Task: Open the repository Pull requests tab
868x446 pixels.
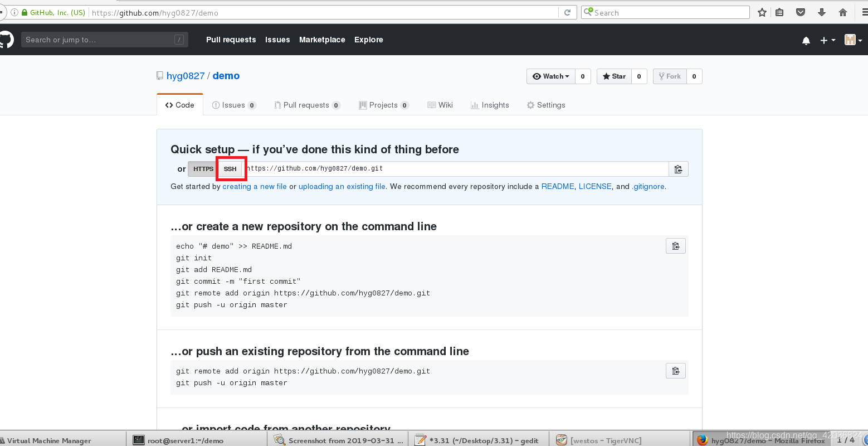Action: coord(307,105)
